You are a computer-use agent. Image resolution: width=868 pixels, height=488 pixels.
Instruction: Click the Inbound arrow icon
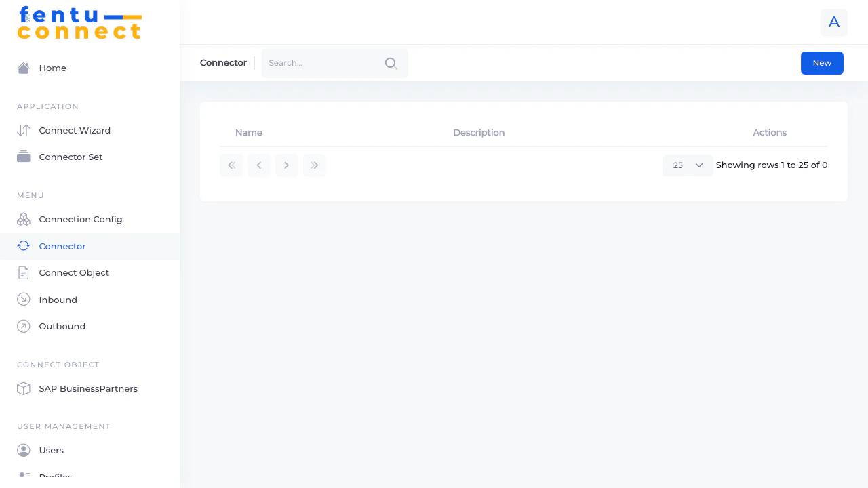(23, 299)
